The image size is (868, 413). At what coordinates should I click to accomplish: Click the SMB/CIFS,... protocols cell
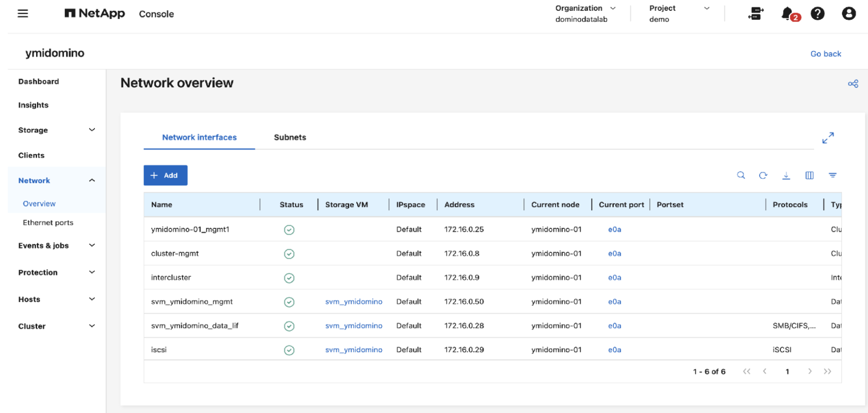point(794,326)
